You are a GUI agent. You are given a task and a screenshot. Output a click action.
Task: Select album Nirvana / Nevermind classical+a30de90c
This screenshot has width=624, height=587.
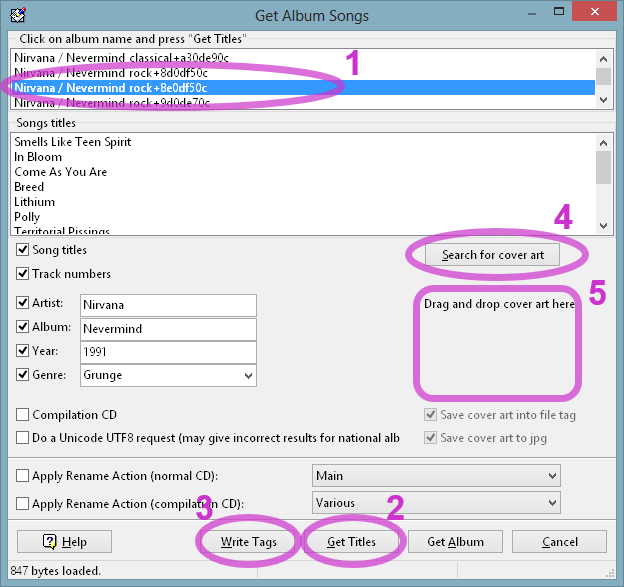click(303, 58)
